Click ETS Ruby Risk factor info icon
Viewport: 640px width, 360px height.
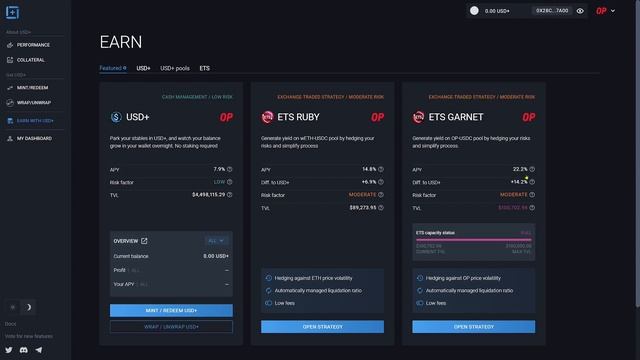click(381, 195)
